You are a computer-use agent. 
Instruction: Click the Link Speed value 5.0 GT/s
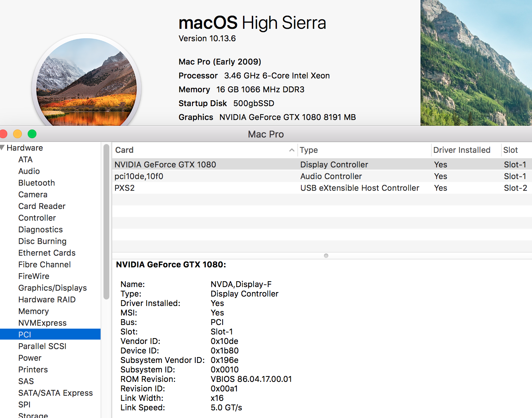coord(226,407)
